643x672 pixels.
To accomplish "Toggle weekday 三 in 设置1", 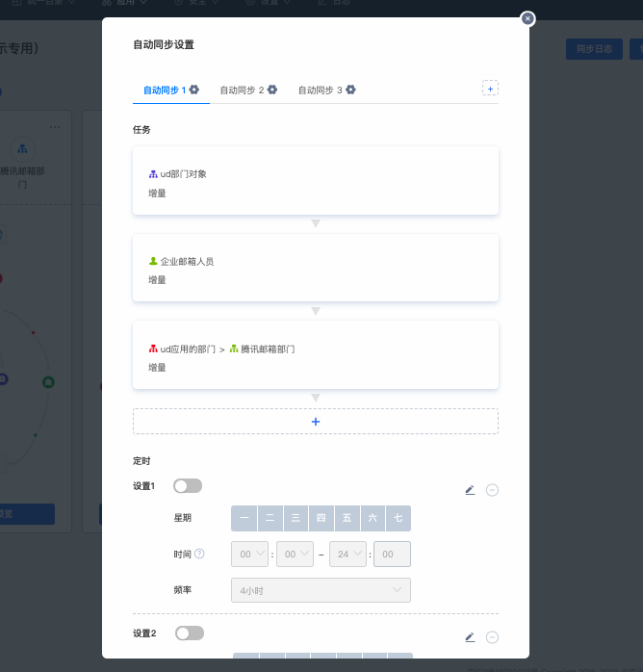I will (x=296, y=518).
